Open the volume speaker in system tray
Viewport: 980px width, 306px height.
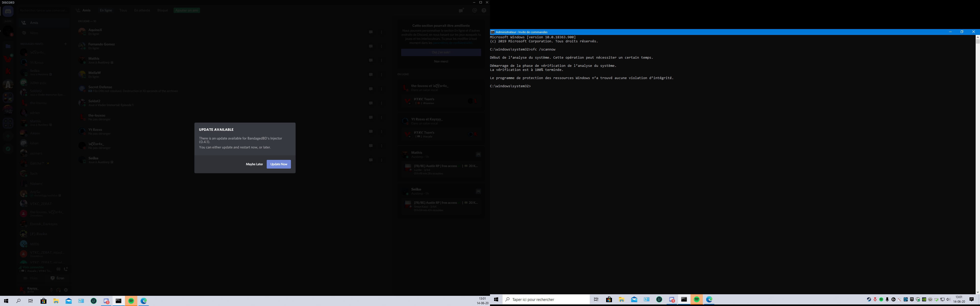coord(948,300)
